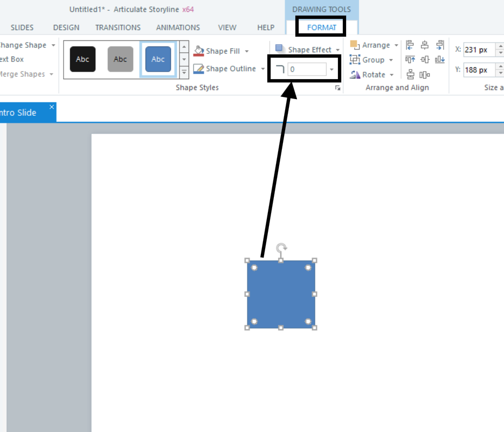The height and width of the screenshot is (432, 504).
Task: Open the Arrange dropdown arrow
Action: click(396, 45)
